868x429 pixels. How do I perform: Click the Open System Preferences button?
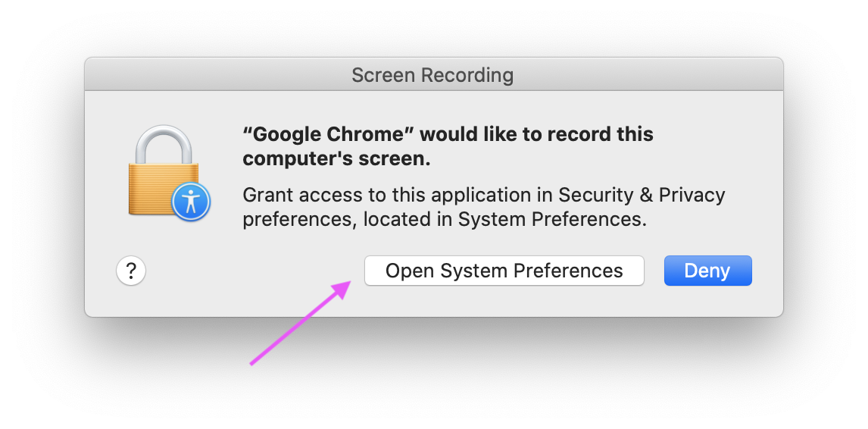click(x=504, y=271)
